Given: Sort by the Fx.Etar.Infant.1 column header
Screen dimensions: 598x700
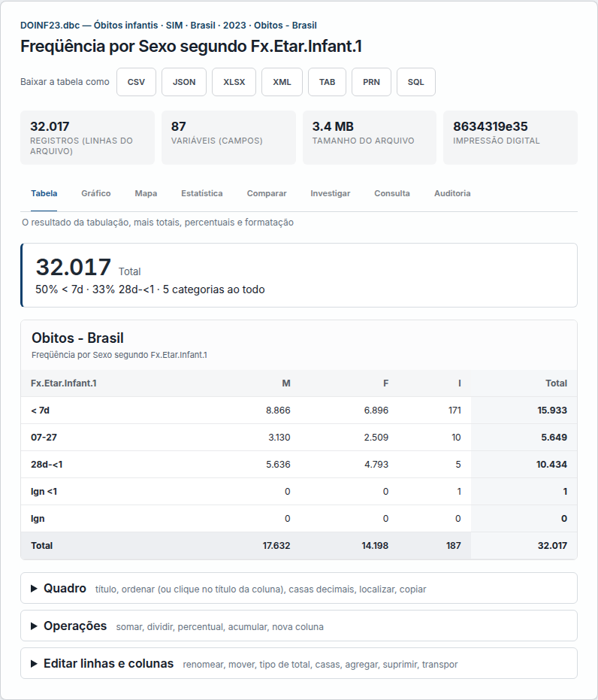Looking at the screenshot, I should (x=64, y=383).
